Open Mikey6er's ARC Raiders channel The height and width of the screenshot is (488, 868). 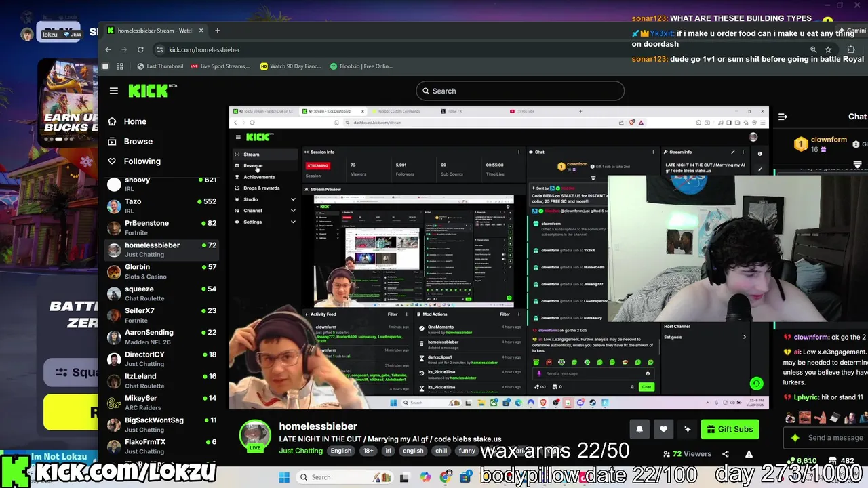pyautogui.click(x=161, y=403)
